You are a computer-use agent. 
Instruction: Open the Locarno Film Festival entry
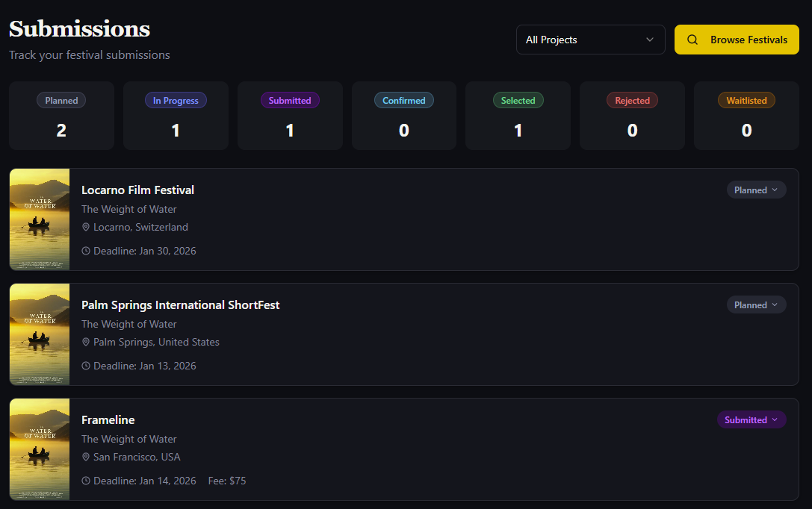(137, 190)
